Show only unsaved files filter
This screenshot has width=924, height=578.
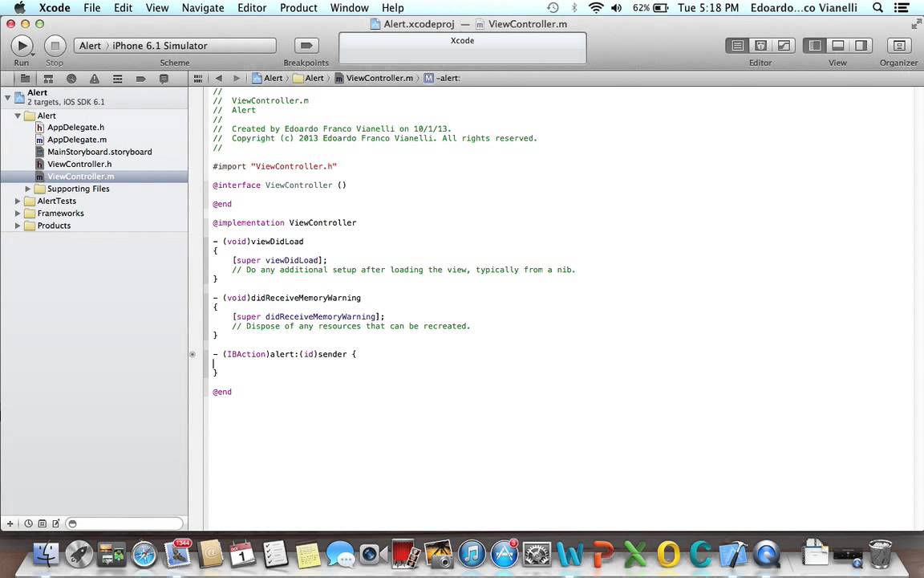[x=56, y=523]
